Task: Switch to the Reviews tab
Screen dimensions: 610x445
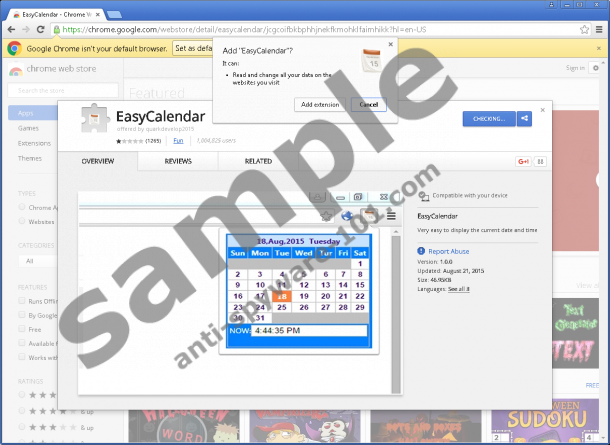Action: tap(178, 160)
